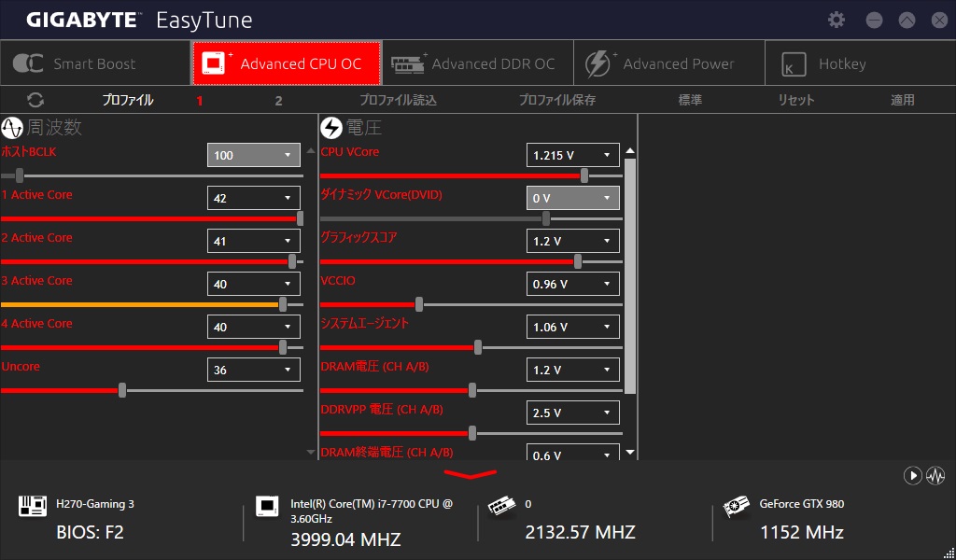This screenshot has height=560, width=956.
Task: Click the motherboard icon next to H270-Gaming 3
Action: 33,506
